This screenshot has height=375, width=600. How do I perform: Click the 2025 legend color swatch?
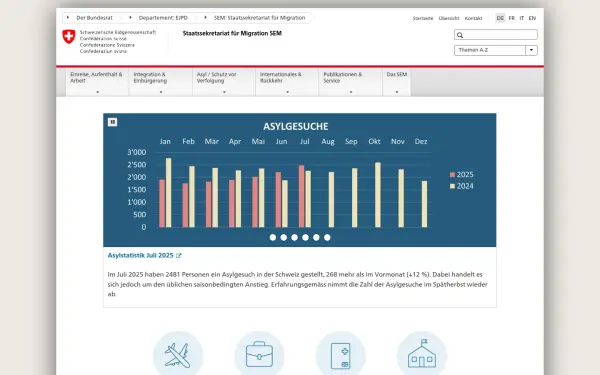(452, 175)
